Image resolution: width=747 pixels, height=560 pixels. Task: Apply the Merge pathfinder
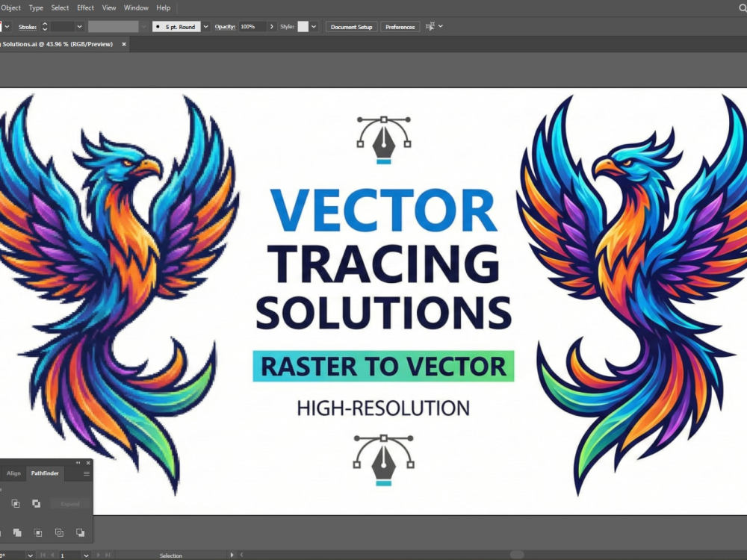click(x=17, y=532)
